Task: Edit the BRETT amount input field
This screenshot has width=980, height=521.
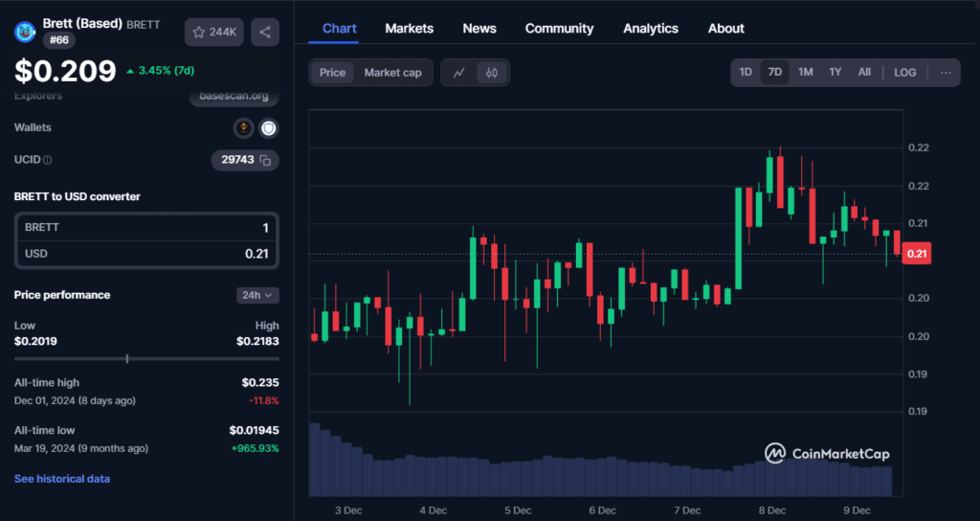Action: pos(146,228)
